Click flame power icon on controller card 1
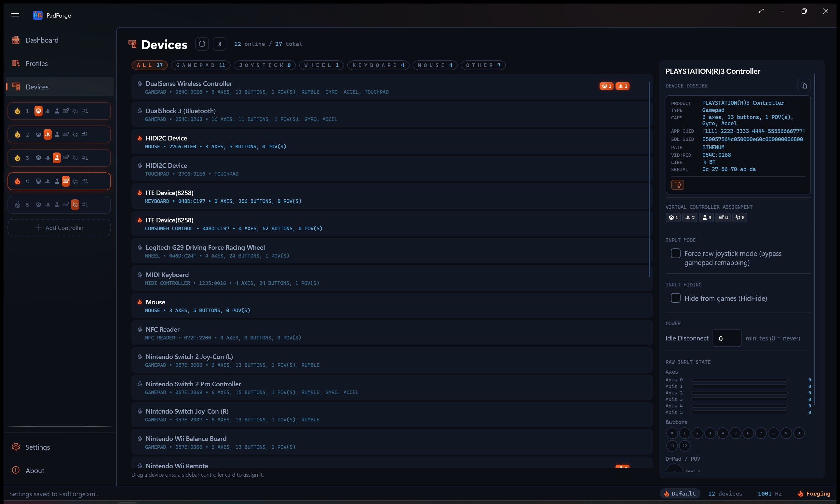 (x=17, y=111)
